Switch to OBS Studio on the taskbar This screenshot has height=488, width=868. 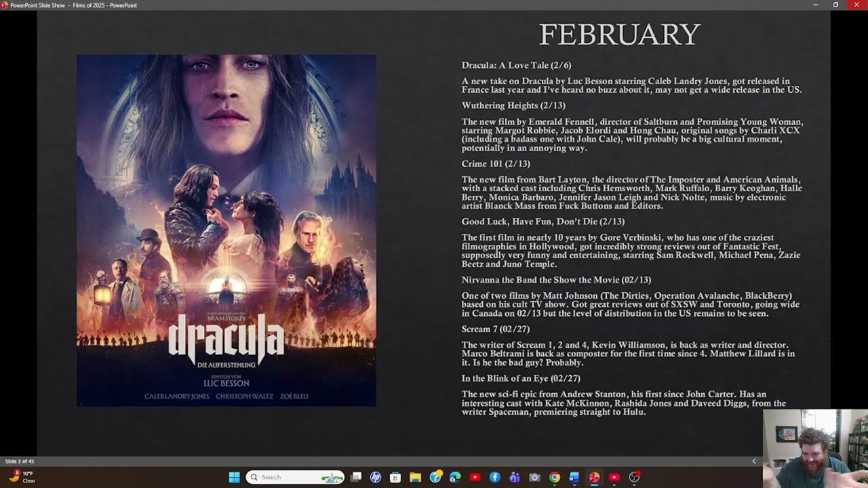634,477
